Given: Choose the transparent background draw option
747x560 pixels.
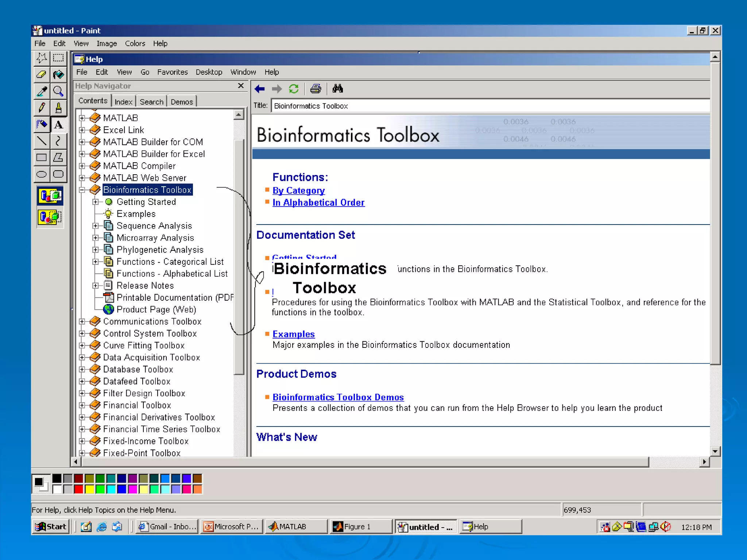Looking at the screenshot, I should pyautogui.click(x=50, y=218).
